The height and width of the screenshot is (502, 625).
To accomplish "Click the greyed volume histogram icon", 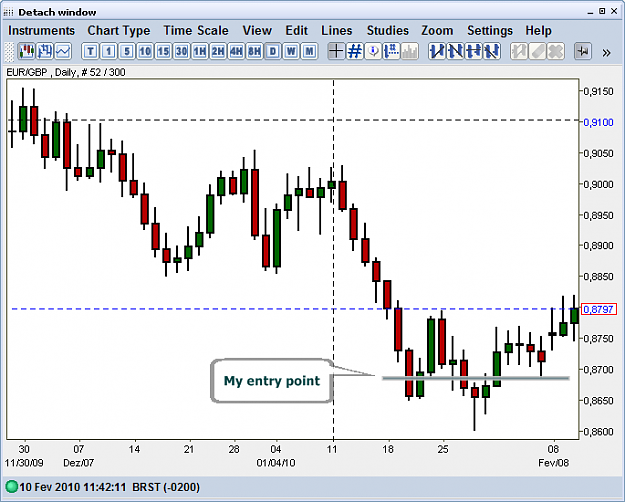I will pos(410,51).
